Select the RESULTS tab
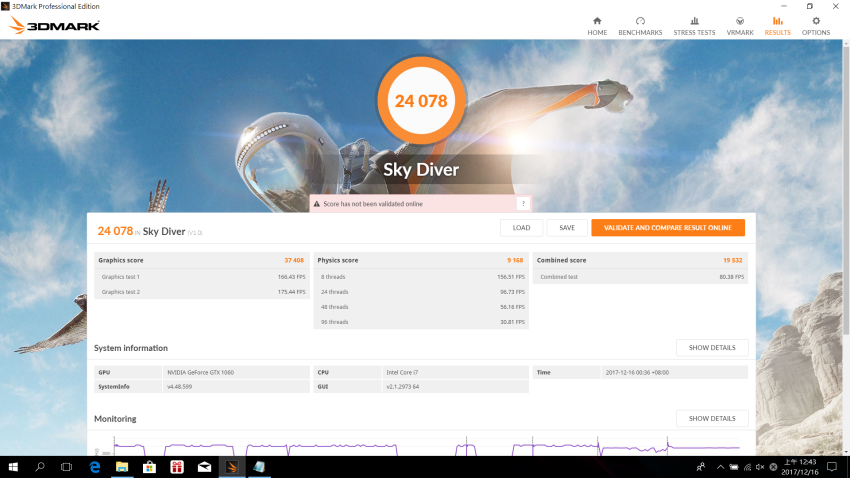The width and height of the screenshot is (850, 478). 777,26
